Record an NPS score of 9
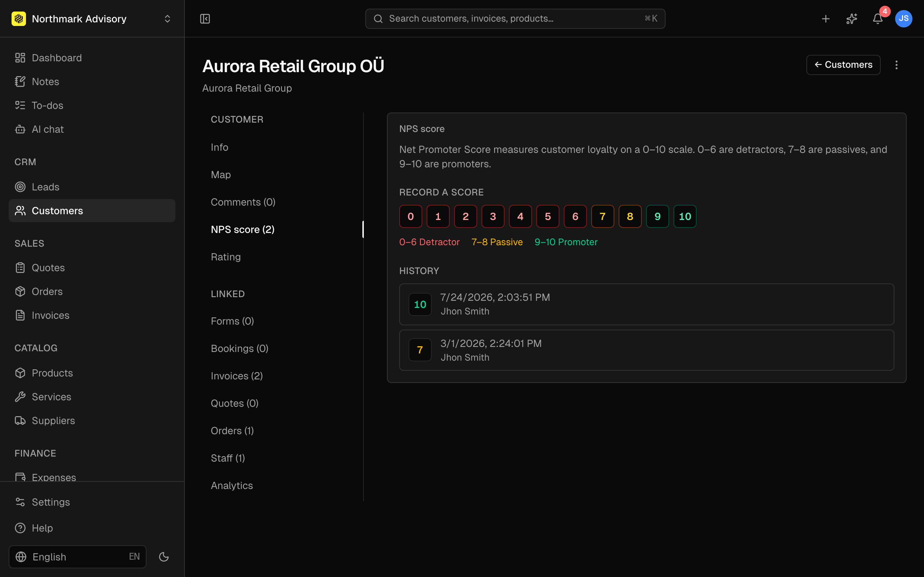The image size is (924, 577). [x=658, y=216]
